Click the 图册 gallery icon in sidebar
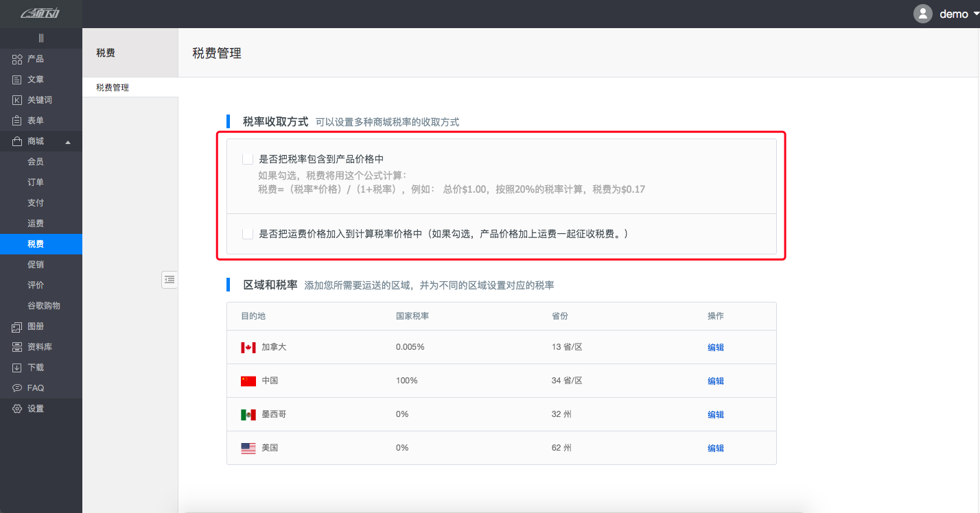The image size is (980, 513). 17,326
